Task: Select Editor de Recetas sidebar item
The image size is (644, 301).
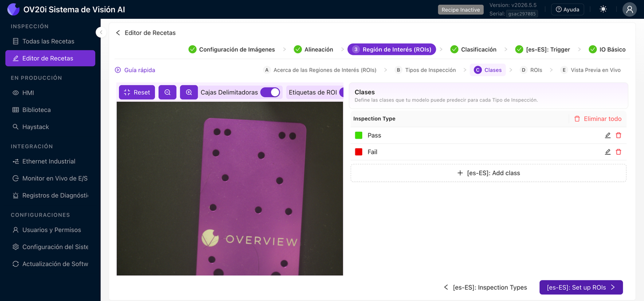Action: (x=50, y=58)
